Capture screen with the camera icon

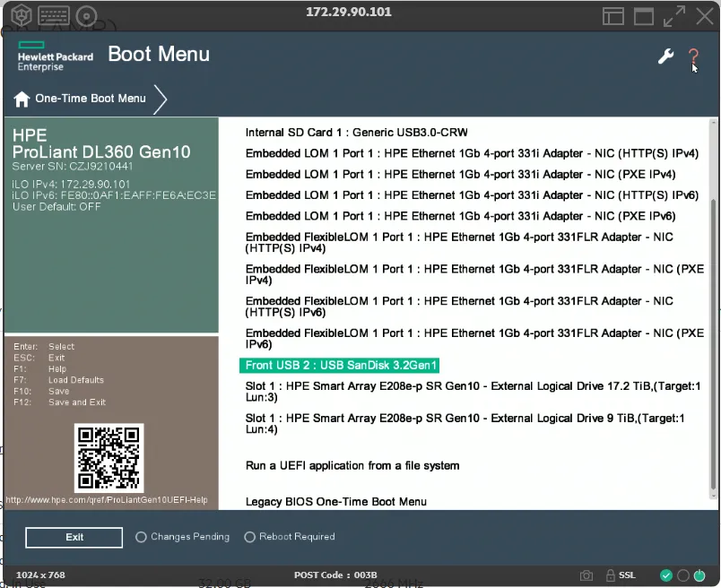pyautogui.click(x=586, y=575)
